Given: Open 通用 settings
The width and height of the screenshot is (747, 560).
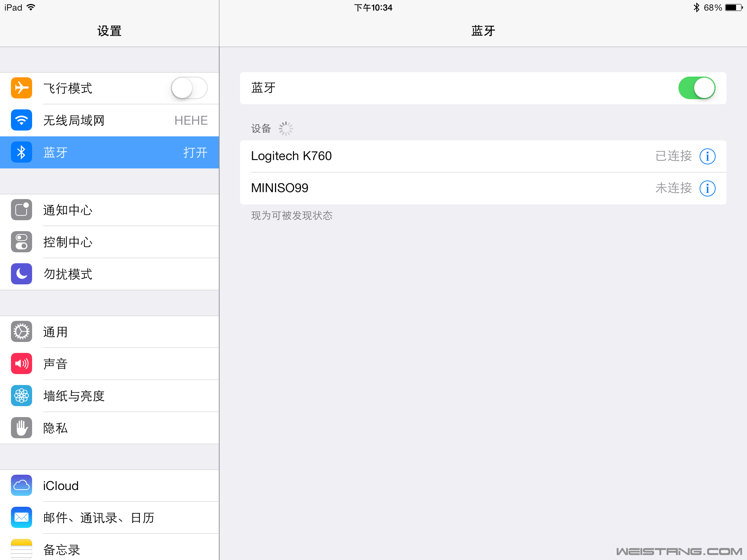Looking at the screenshot, I should [x=109, y=331].
